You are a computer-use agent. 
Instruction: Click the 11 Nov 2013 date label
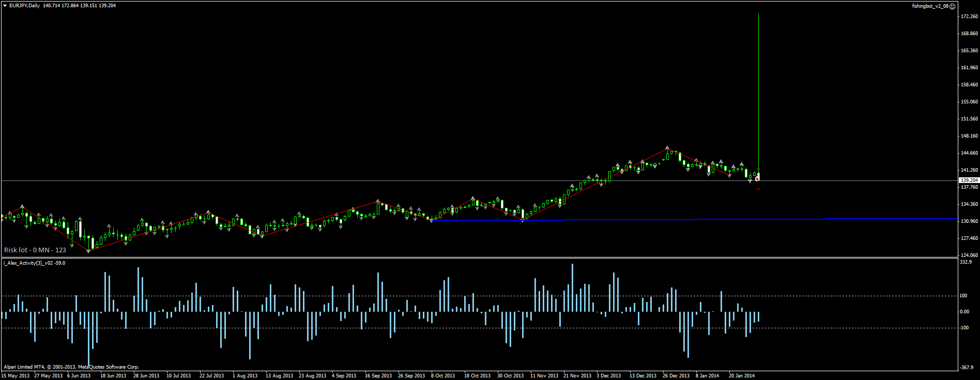(544, 376)
